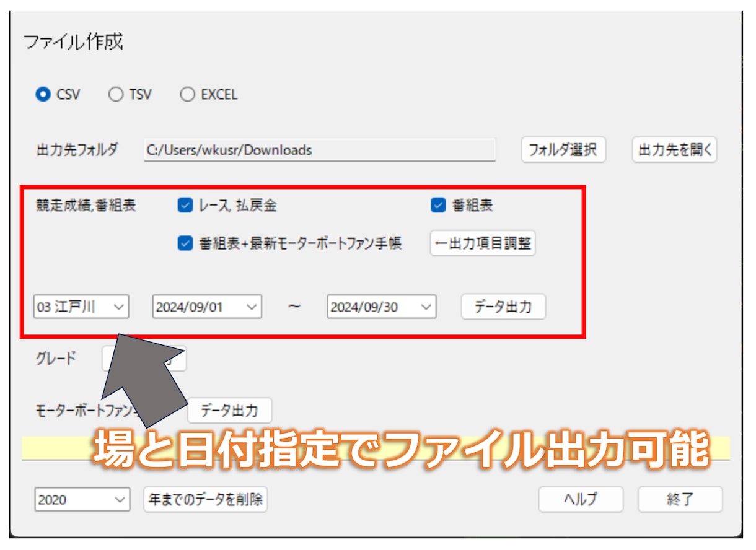Click the 出力先フォルダ label
This screenshot has width=756, height=550.
[77, 150]
